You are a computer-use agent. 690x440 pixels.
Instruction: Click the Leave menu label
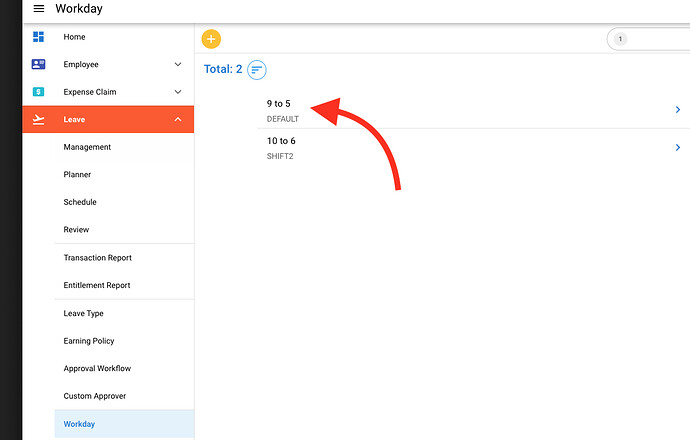tap(74, 119)
